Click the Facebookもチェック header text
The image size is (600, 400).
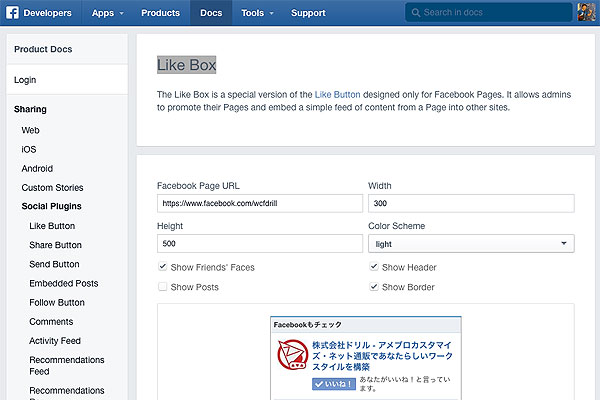coord(307,325)
